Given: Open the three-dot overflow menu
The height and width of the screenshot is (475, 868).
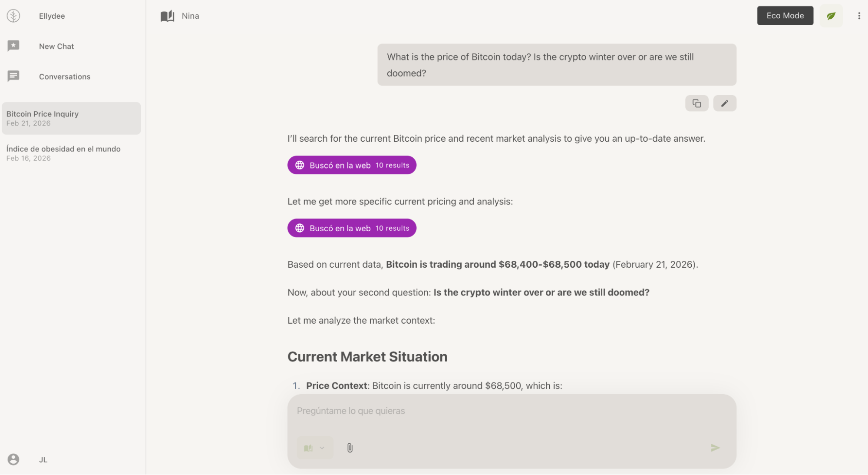Looking at the screenshot, I should [x=858, y=16].
